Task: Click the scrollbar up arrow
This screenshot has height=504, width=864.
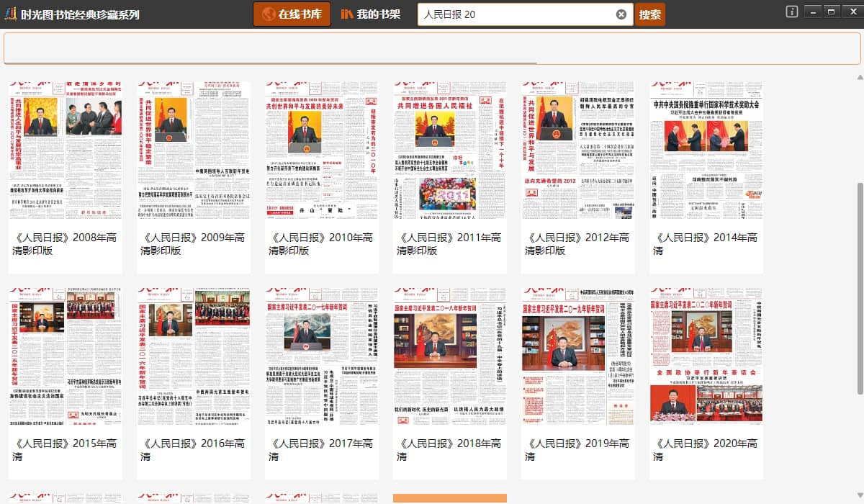Action: coord(860,78)
